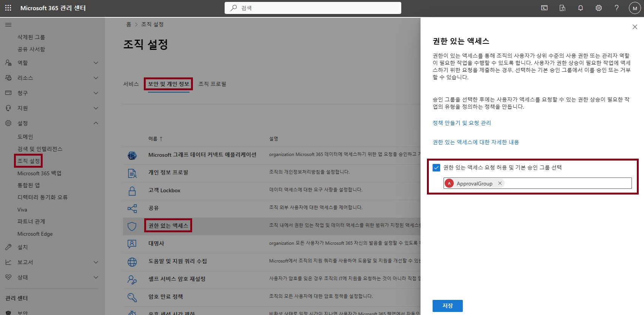The image size is (644, 315).
Task: Click the 청구 card icon in sidebar
Action: (x=8, y=93)
